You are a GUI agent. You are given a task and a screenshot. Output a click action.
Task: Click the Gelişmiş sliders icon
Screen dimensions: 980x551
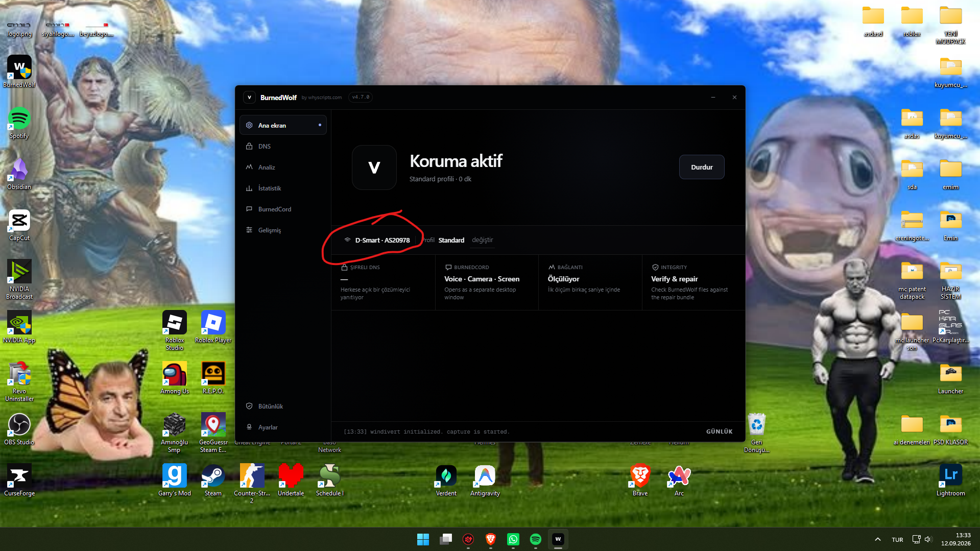click(x=249, y=230)
